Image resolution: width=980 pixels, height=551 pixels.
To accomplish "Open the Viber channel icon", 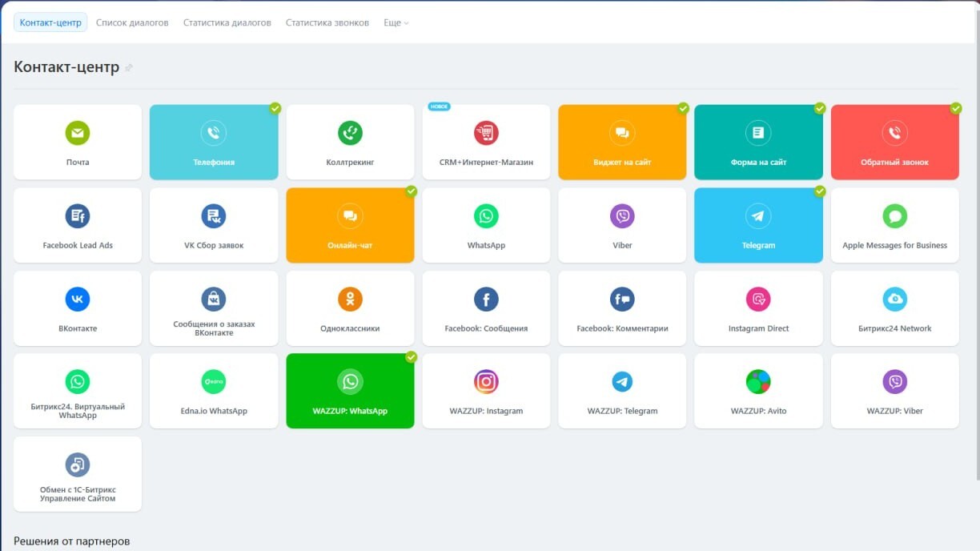I will (x=622, y=216).
